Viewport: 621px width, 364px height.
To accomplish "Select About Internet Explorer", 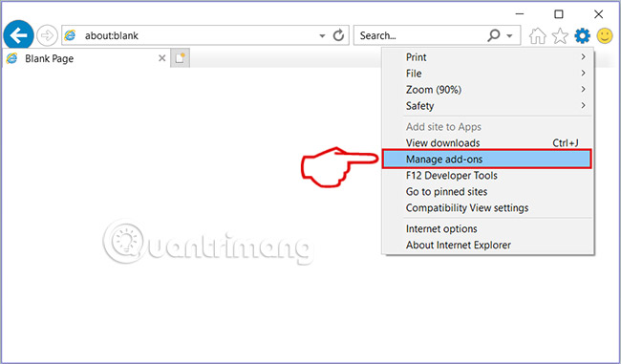I will (x=488, y=246).
